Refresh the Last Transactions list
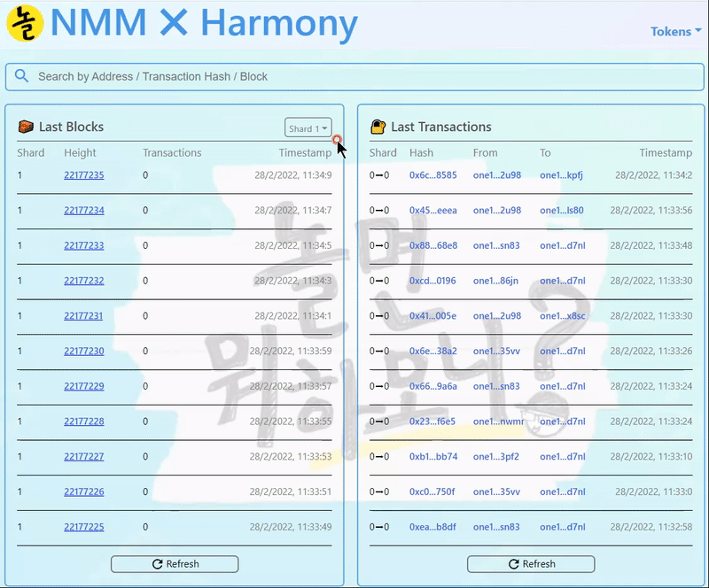This screenshot has height=588, width=709. pyautogui.click(x=531, y=564)
